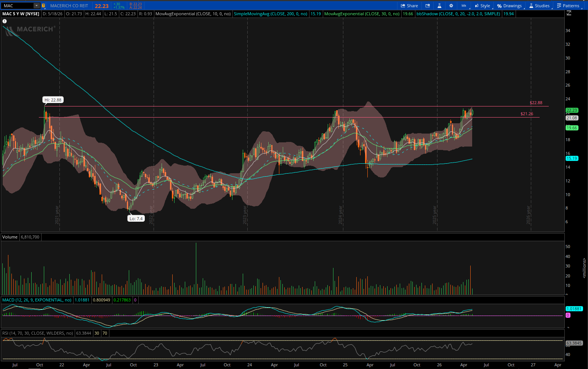Click the 22.23 last price in header
Image resolution: width=588 pixels, height=369 pixels.
click(x=102, y=6)
